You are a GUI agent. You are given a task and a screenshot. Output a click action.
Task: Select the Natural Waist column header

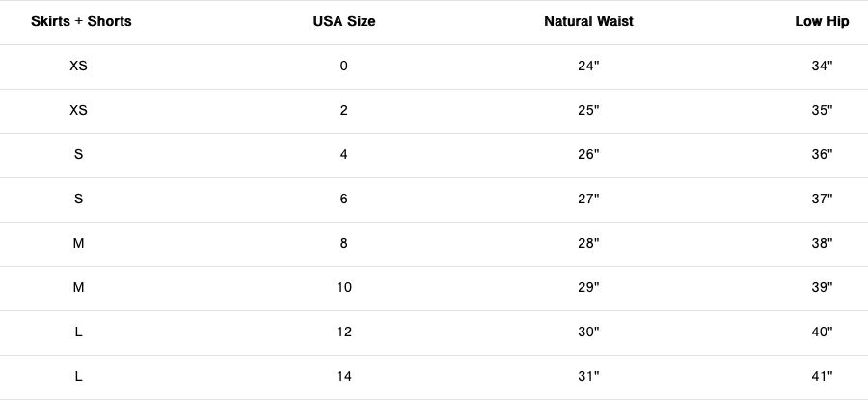[588, 21]
